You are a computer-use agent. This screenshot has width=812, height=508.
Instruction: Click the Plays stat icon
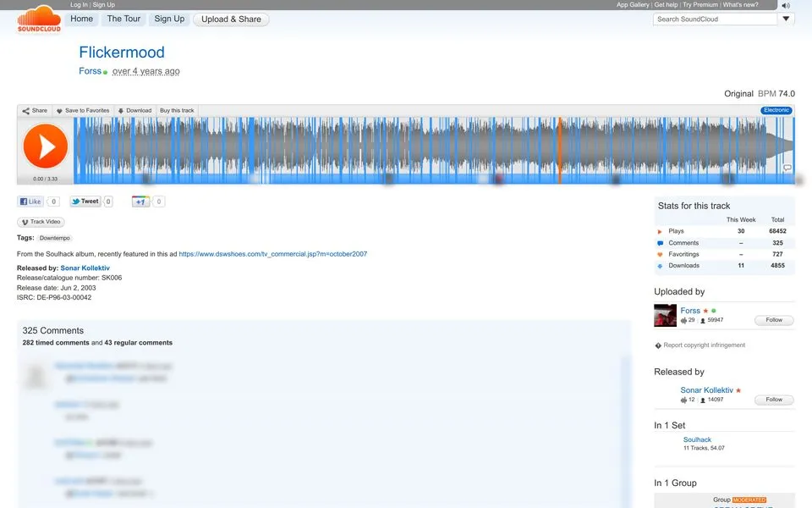coord(660,232)
